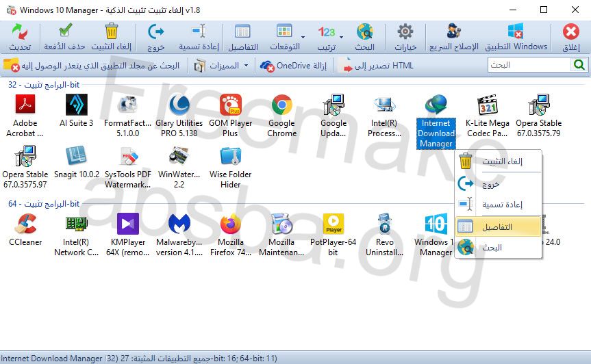Click the إزالة OneDrive button
Viewport: 591px width, 364px height.
(294, 66)
